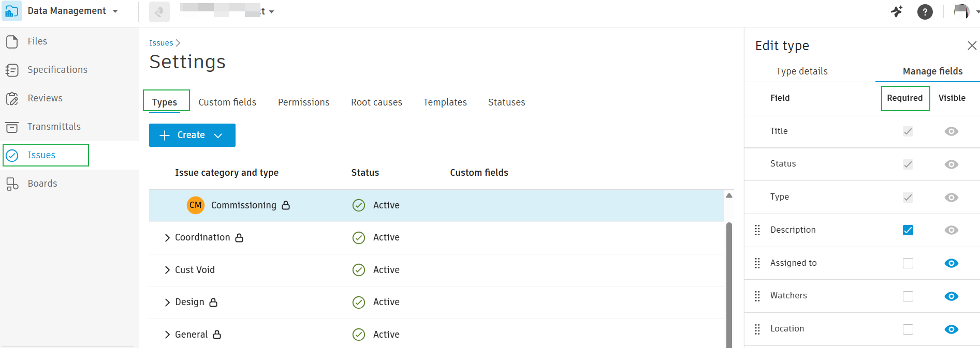980x348 pixels.
Task: Grab the Assigned to drag handle
Action: tap(757, 263)
